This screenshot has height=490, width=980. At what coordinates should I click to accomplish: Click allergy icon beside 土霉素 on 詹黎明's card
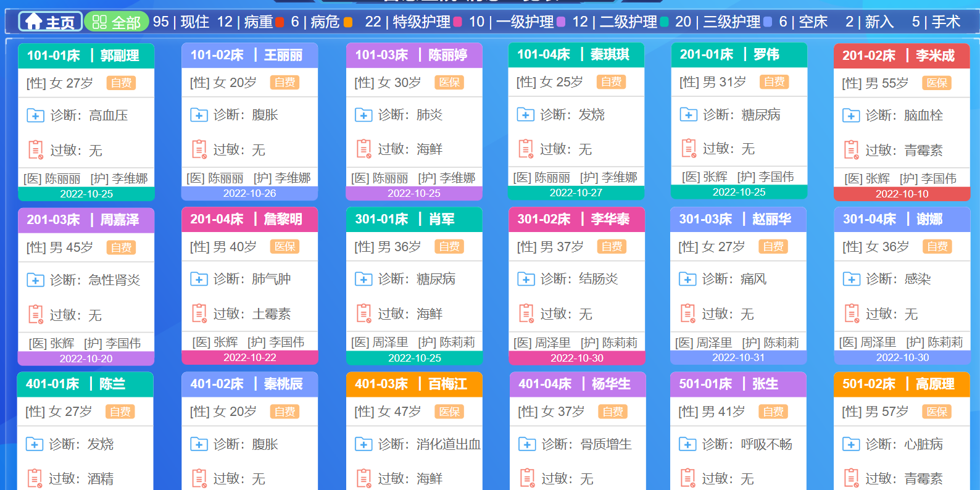(199, 314)
